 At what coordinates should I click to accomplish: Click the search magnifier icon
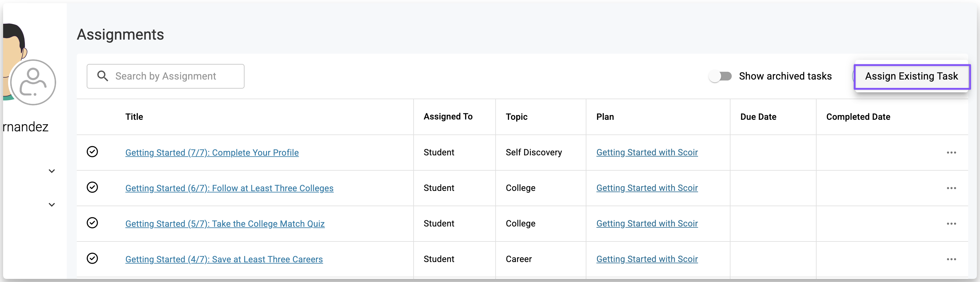[x=102, y=76]
